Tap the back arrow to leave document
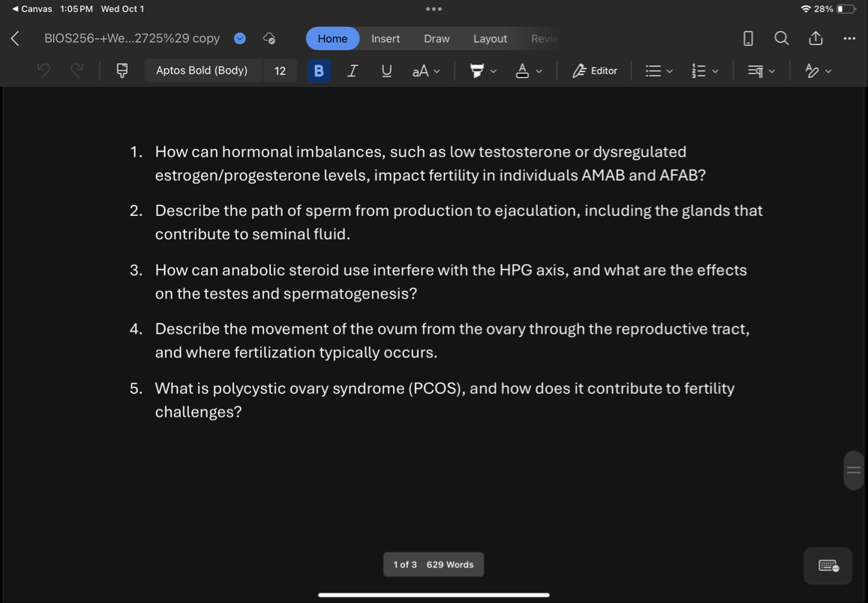The height and width of the screenshot is (603, 868). (x=15, y=38)
